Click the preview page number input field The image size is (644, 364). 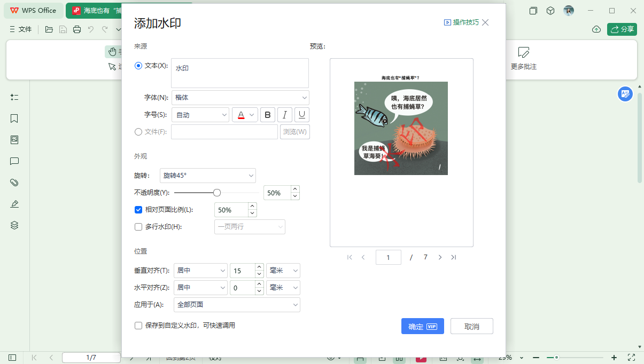pos(389,257)
